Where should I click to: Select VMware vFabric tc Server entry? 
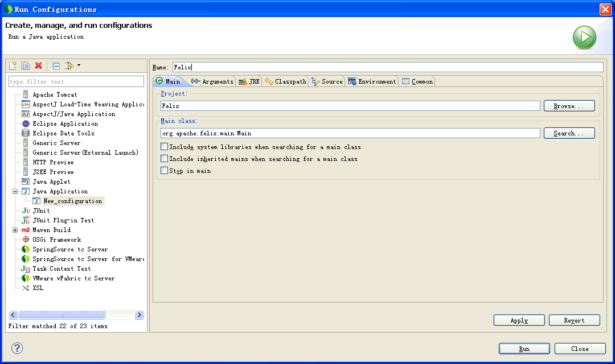[73, 278]
